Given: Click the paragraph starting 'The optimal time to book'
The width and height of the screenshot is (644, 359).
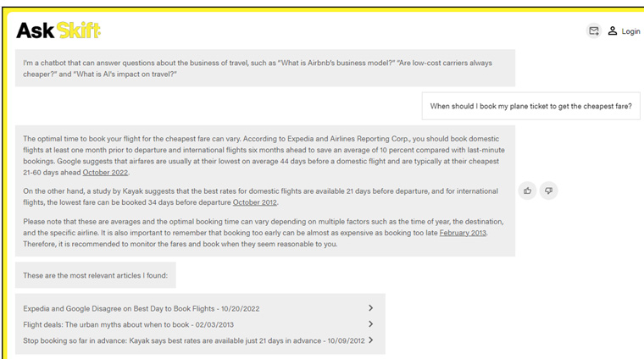Looking at the screenshot, I should point(264,156).
